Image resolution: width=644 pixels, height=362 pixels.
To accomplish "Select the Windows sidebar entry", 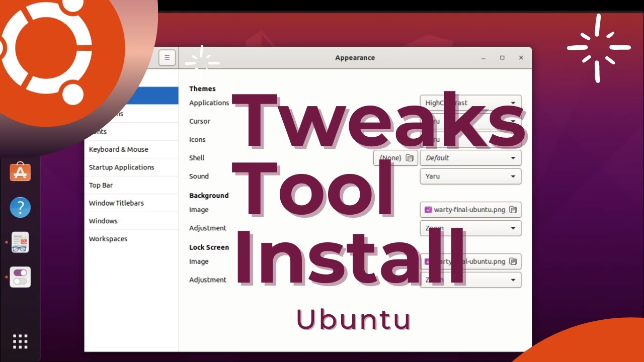I will [x=131, y=221].
